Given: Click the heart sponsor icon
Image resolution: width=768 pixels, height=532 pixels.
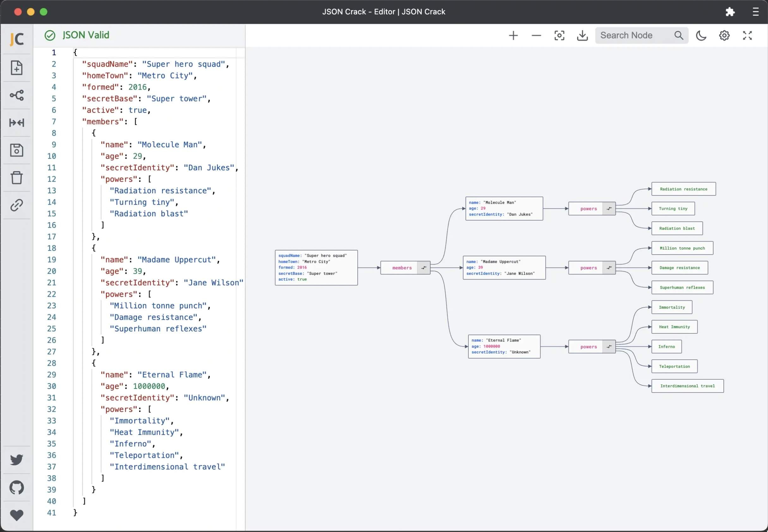Looking at the screenshot, I should pyautogui.click(x=17, y=515).
